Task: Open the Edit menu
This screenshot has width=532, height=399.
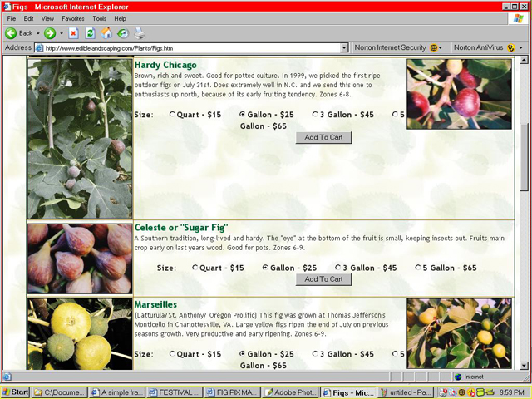Action: point(28,18)
